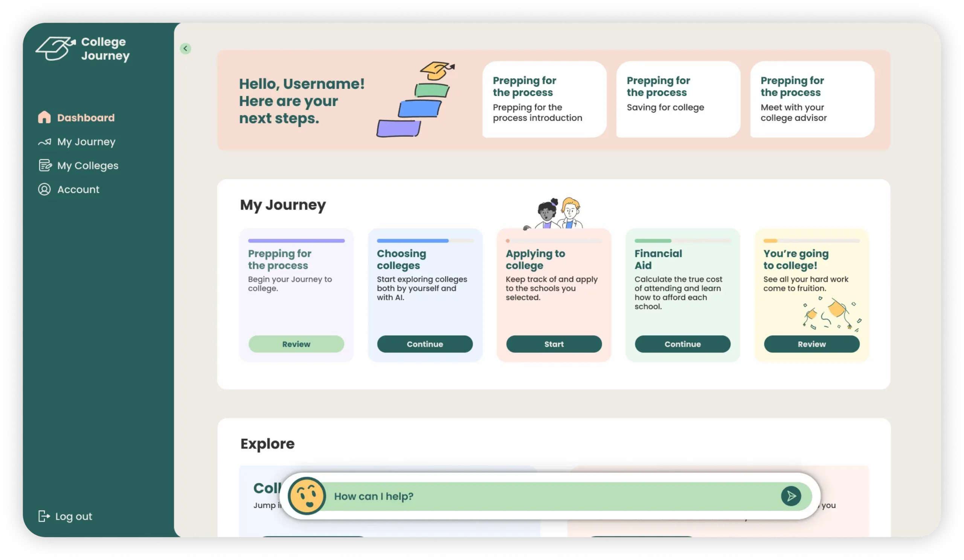The width and height of the screenshot is (964, 560).
Task: Click the AI assistant emoji face avatar
Action: (x=306, y=496)
